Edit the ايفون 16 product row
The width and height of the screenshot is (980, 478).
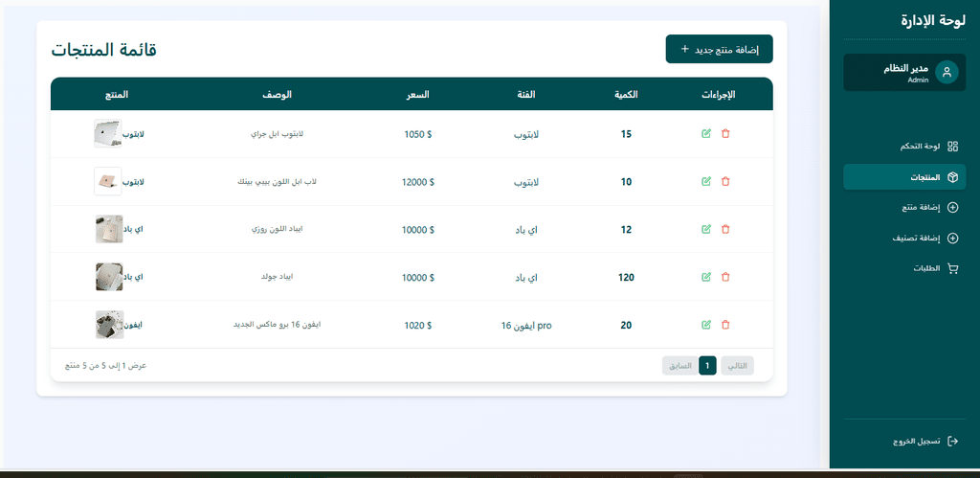(706, 325)
